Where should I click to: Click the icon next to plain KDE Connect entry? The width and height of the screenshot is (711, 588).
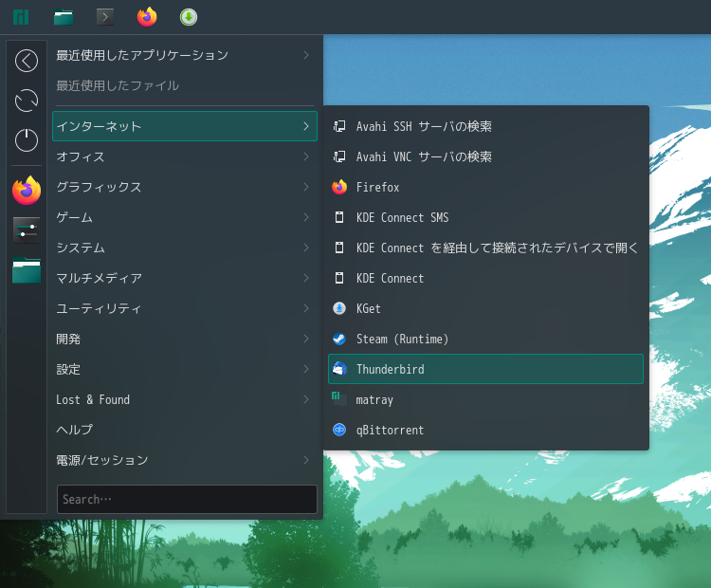tap(339, 278)
